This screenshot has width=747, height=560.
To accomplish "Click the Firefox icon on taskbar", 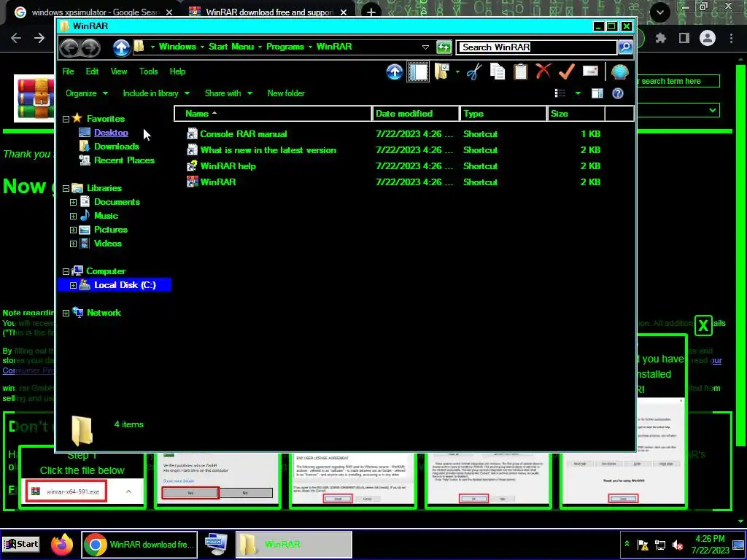I will pyautogui.click(x=62, y=545).
